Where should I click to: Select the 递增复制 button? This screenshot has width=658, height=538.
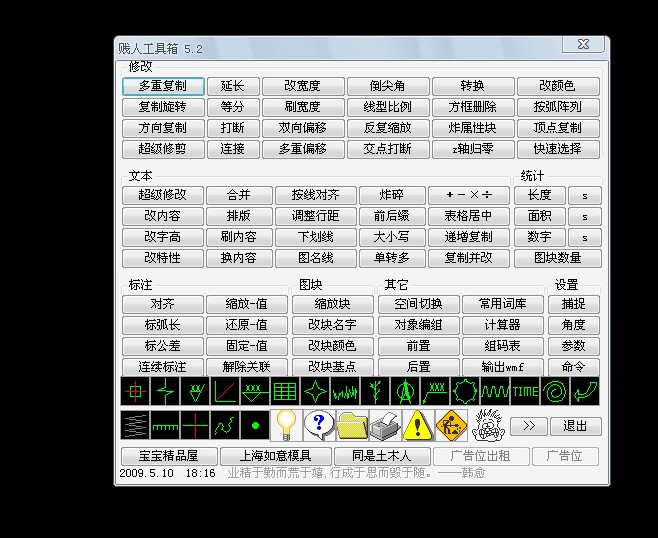(x=469, y=237)
